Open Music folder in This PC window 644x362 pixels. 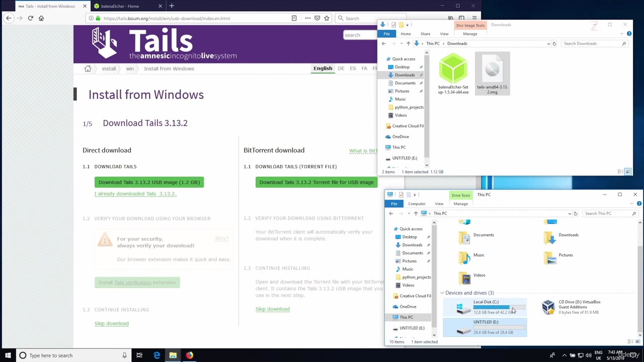click(x=472, y=255)
